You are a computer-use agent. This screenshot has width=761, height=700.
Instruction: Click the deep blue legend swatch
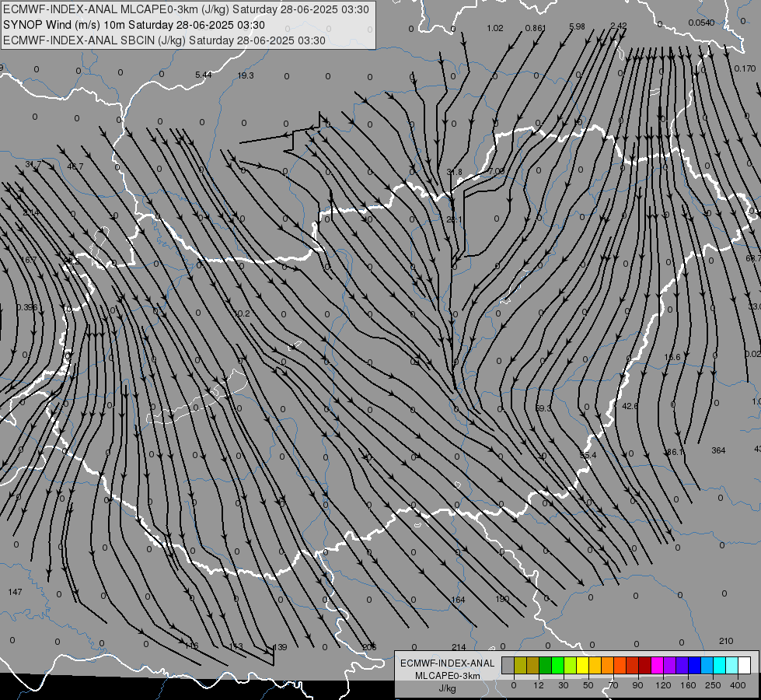tap(694, 665)
